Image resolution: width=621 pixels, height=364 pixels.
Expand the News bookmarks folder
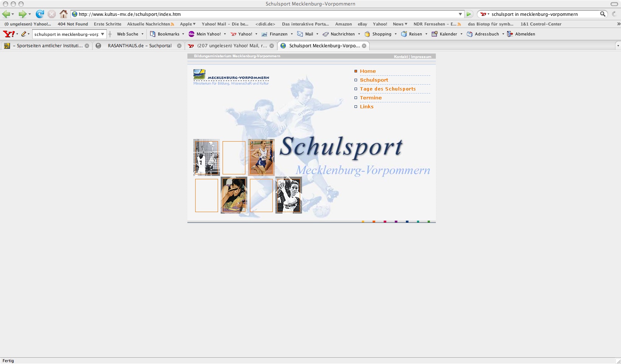[x=400, y=24]
